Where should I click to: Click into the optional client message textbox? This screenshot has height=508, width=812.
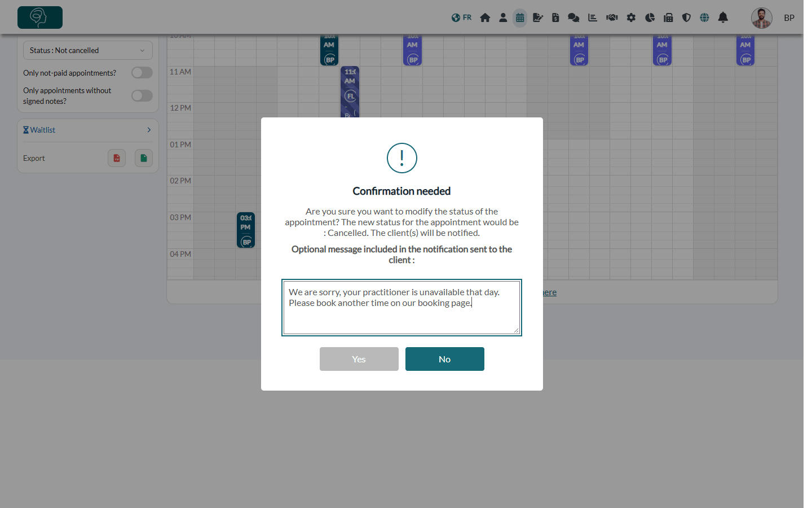click(x=401, y=308)
